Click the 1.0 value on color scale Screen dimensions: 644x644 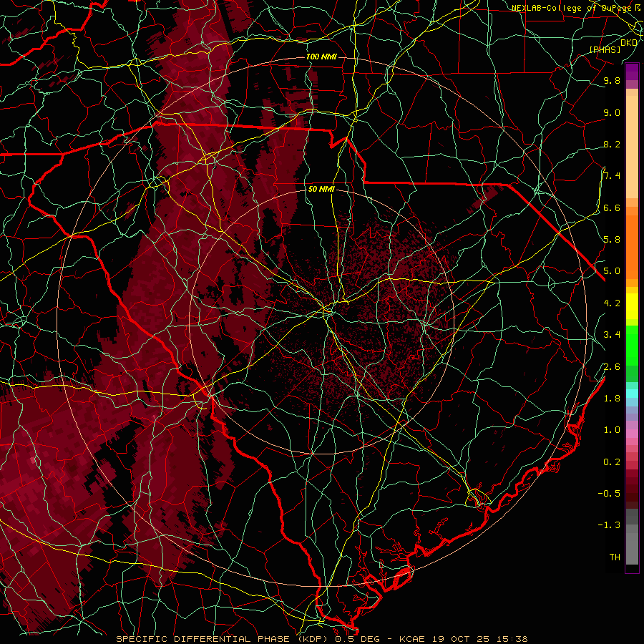612,430
